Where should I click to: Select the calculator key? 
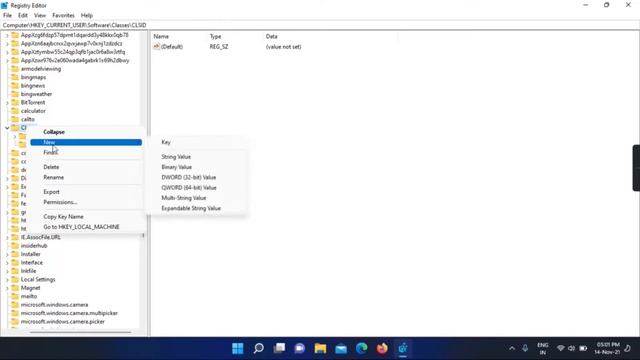pyautogui.click(x=33, y=111)
